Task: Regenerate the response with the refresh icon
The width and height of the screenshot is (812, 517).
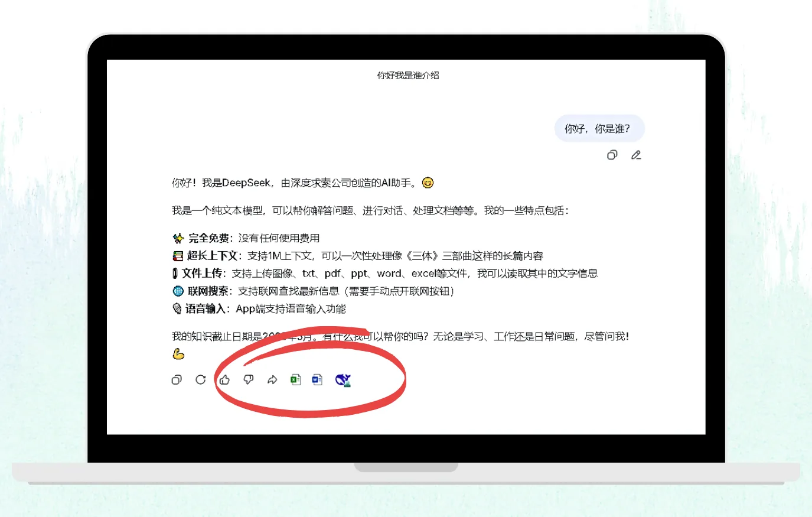Action: pos(201,380)
